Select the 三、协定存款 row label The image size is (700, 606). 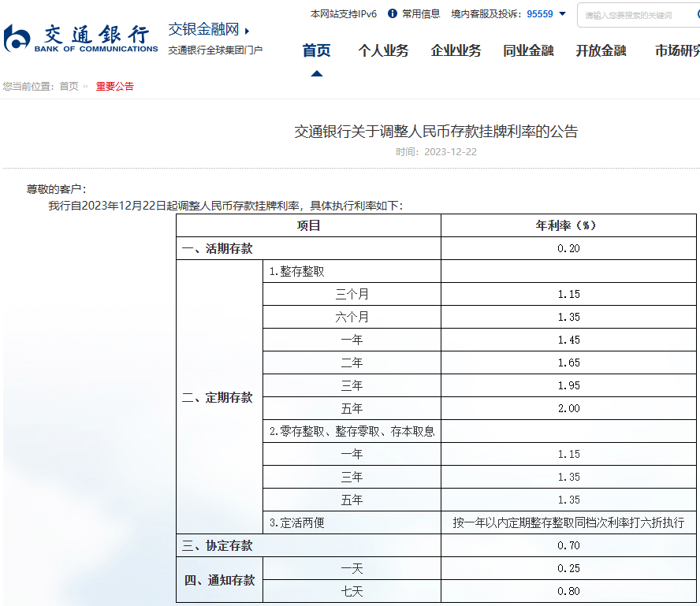coord(218,545)
